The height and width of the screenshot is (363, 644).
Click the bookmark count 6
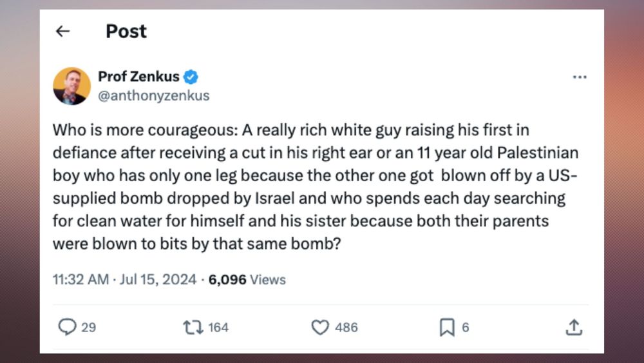(x=465, y=328)
